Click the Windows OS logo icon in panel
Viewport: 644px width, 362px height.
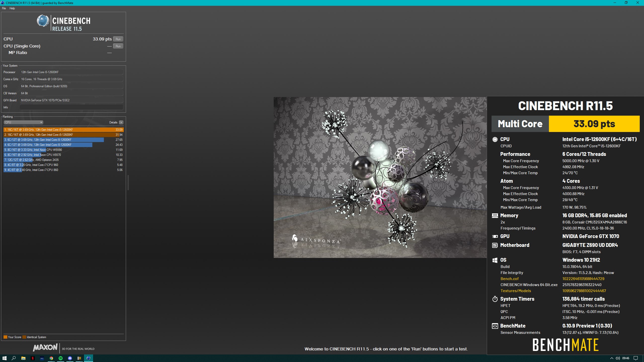point(495,260)
